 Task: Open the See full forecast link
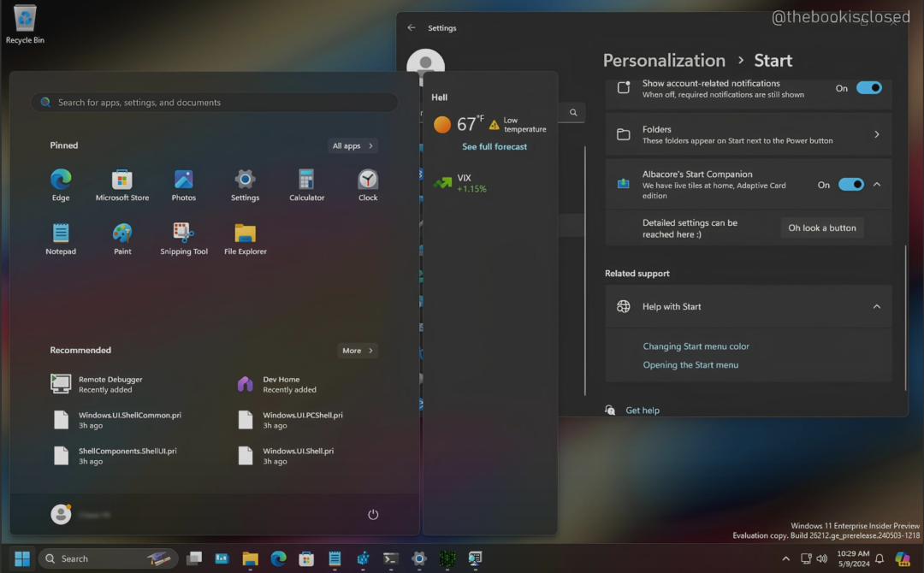point(495,147)
